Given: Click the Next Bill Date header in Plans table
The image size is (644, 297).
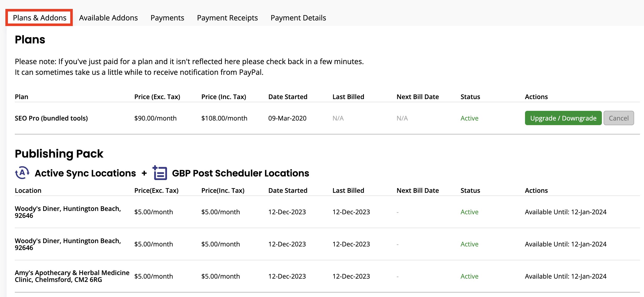Looking at the screenshot, I should 418,97.
